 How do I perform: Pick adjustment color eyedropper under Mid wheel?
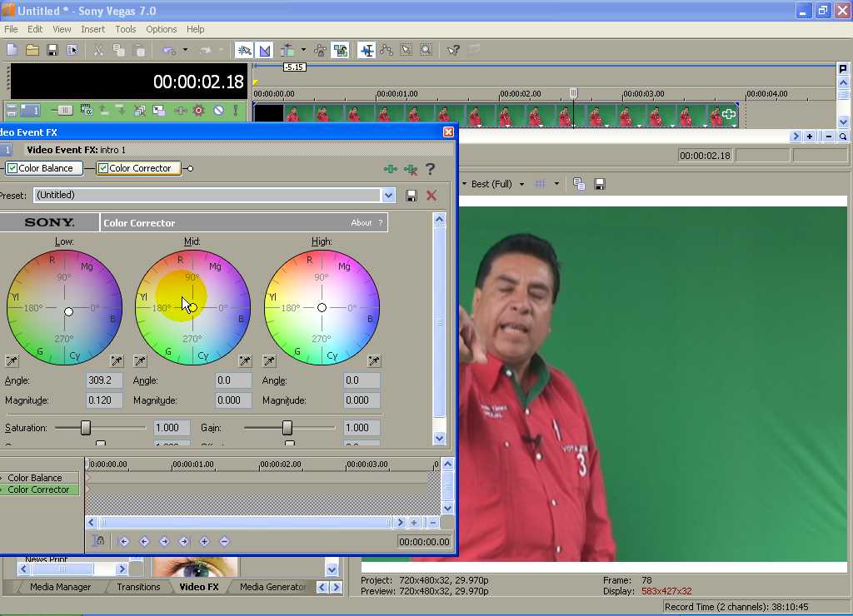246,361
